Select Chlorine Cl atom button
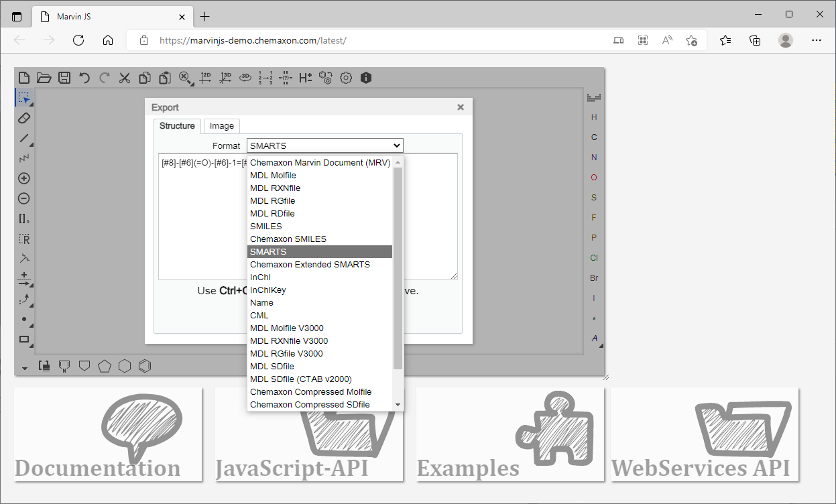 click(x=594, y=257)
